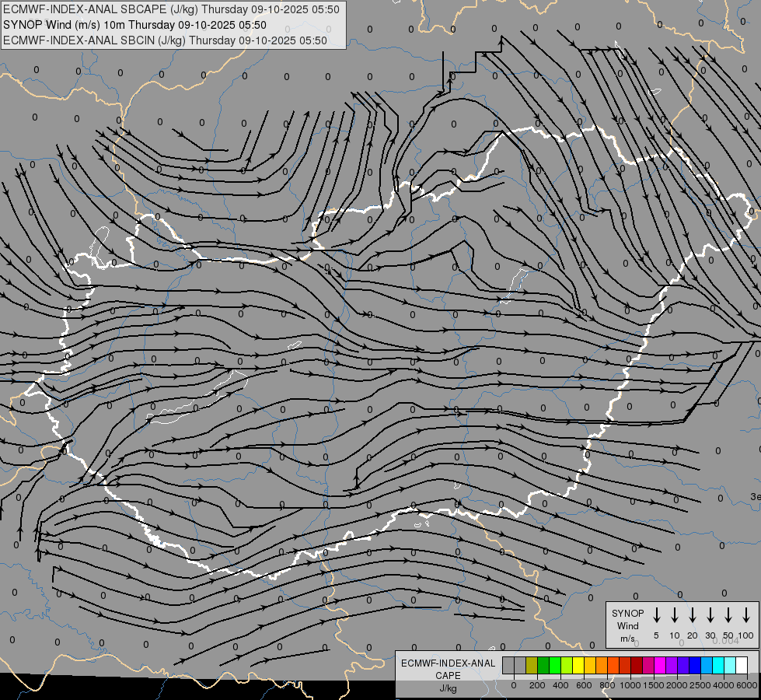
Task: Pick the olive swatch in the CAPE legend
Action: pyautogui.click(x=532, y=665)
